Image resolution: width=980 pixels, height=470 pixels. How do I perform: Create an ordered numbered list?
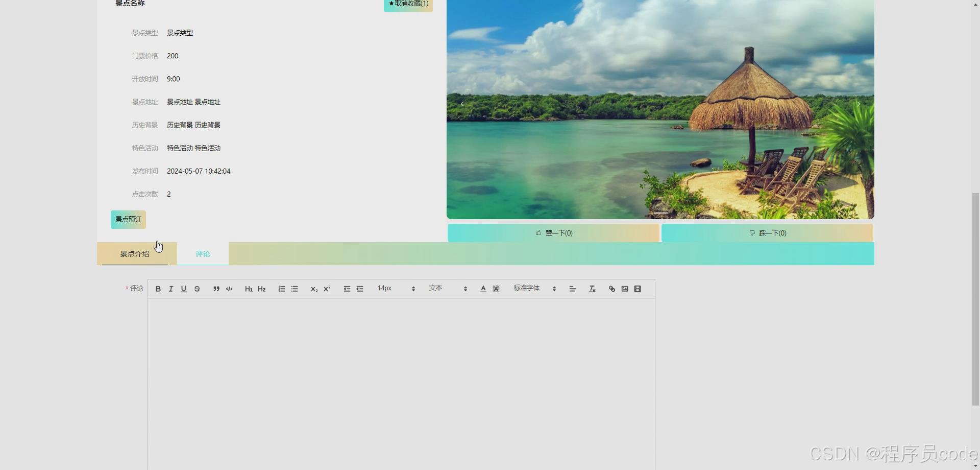(282, 289)
